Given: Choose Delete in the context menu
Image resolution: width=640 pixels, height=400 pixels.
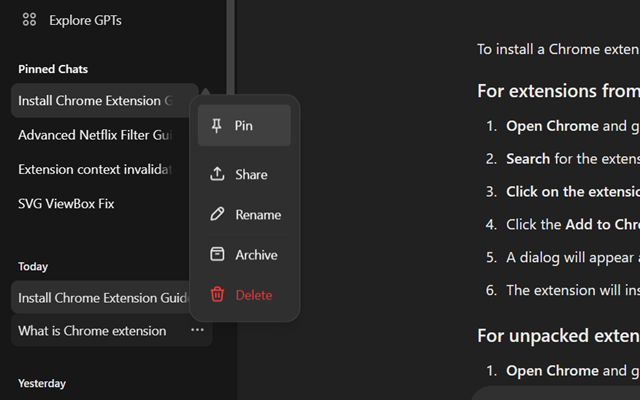Looking at the screenshot, I should [x=253, y=295].
